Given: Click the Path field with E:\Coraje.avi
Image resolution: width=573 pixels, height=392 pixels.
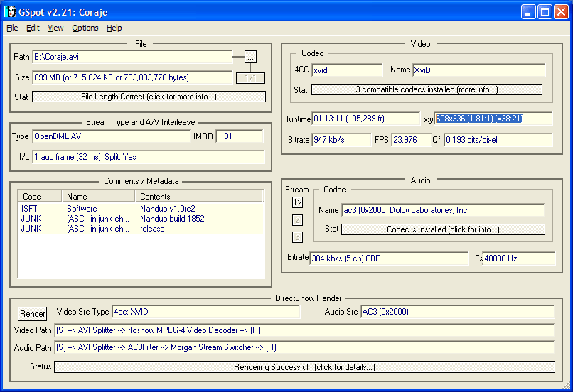Looking at the screenshot, I should [132, 57].
